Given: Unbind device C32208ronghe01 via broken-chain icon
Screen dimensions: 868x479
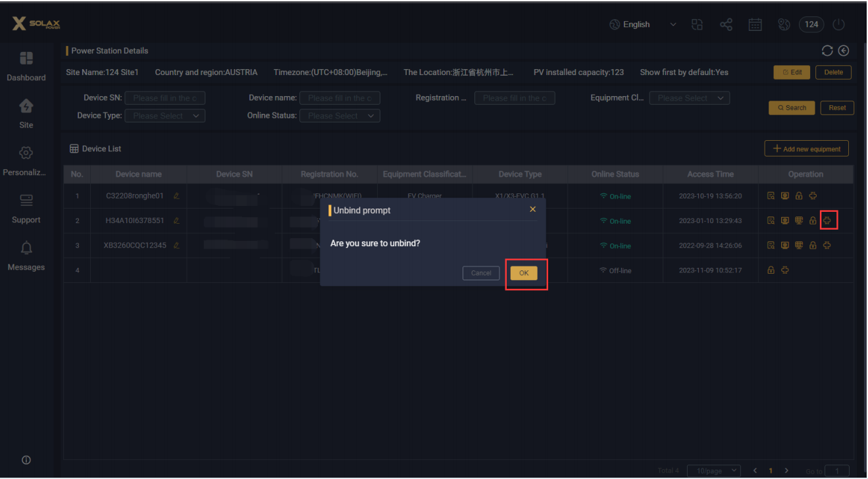Looking at the screenshot, I should (814, 195).
